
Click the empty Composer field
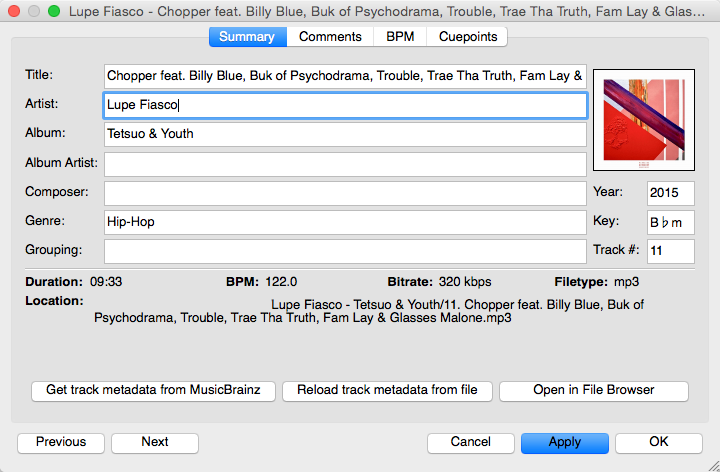pyautogui.click(x=345, y=192)
